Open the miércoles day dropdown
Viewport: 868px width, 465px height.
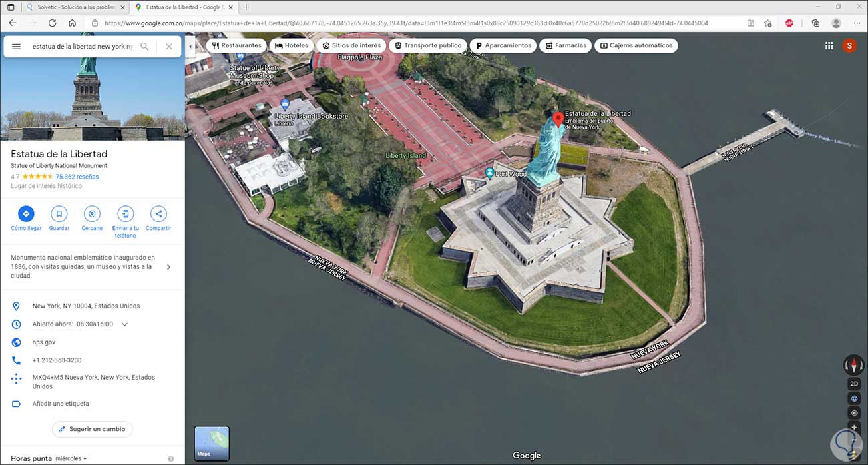pyautogui.click(x=71, y=458)
